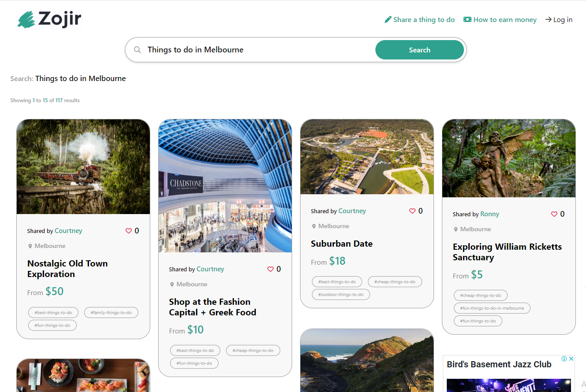586x392 pixels.
Task: Click the pencil icon beside Share a thing
Action: (388, 19)
